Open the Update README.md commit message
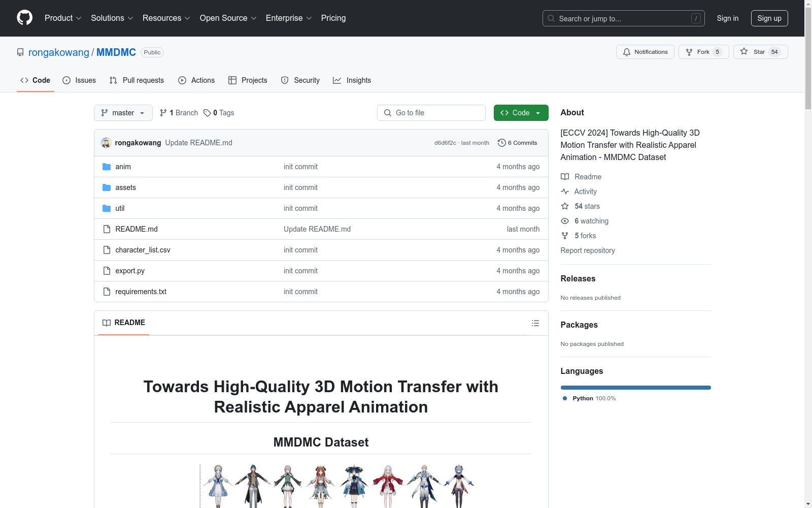This screenshot has width=812, height=508. (x=199, y=143)
